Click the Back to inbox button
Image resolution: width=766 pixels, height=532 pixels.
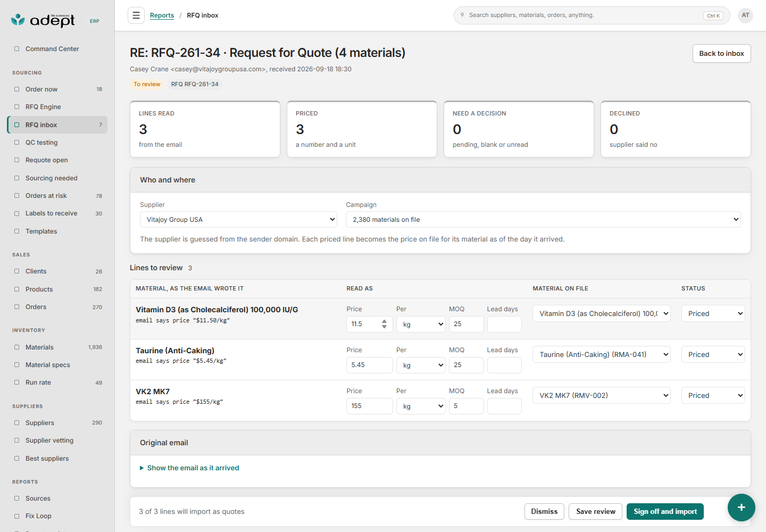(721, 54)
